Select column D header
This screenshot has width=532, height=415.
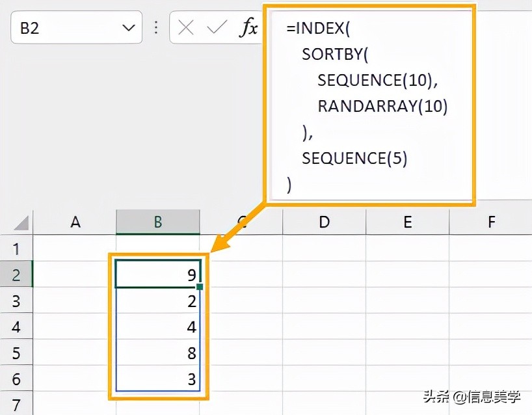[324, 222]
